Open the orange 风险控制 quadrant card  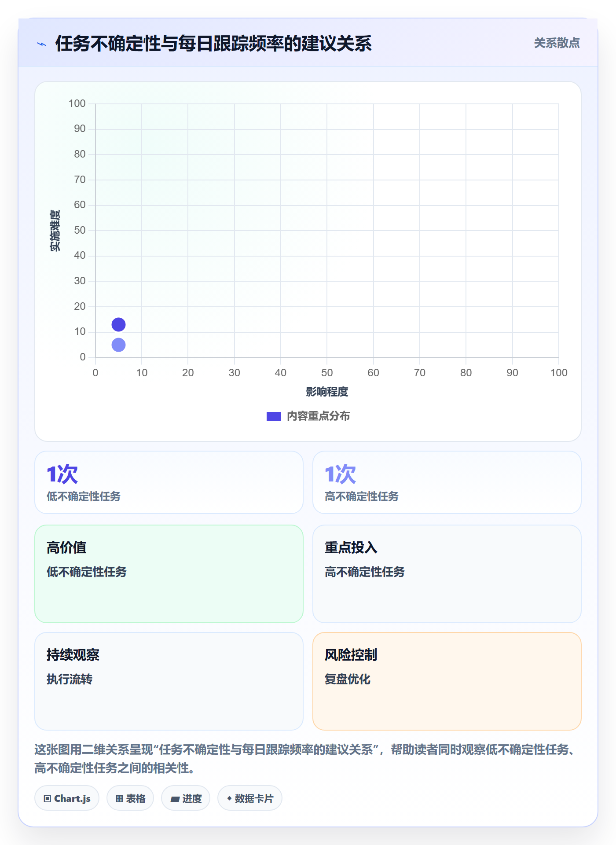tap(447, 681)
